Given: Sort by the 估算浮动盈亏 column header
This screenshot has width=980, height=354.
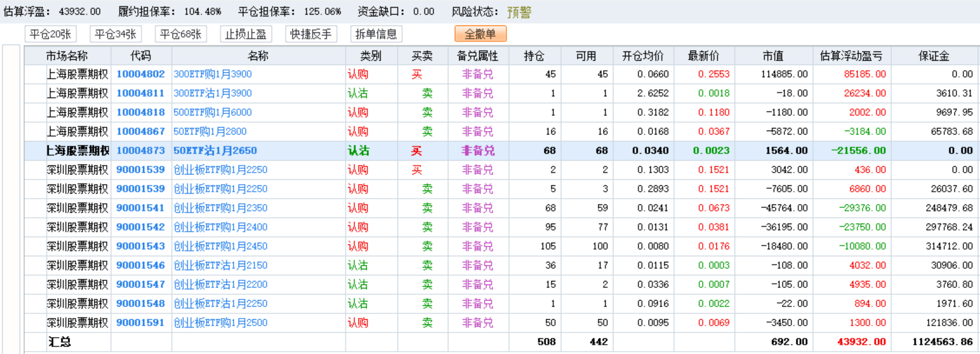Looking at the screenshot, I should [x=851, y=56].
